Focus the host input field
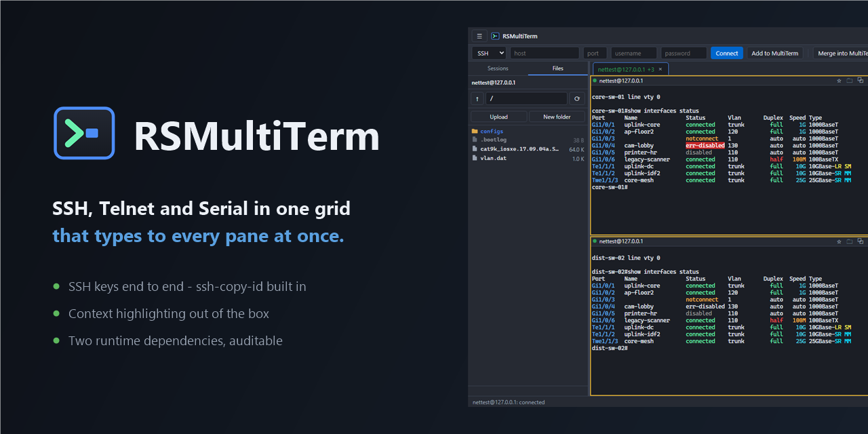 545,53
